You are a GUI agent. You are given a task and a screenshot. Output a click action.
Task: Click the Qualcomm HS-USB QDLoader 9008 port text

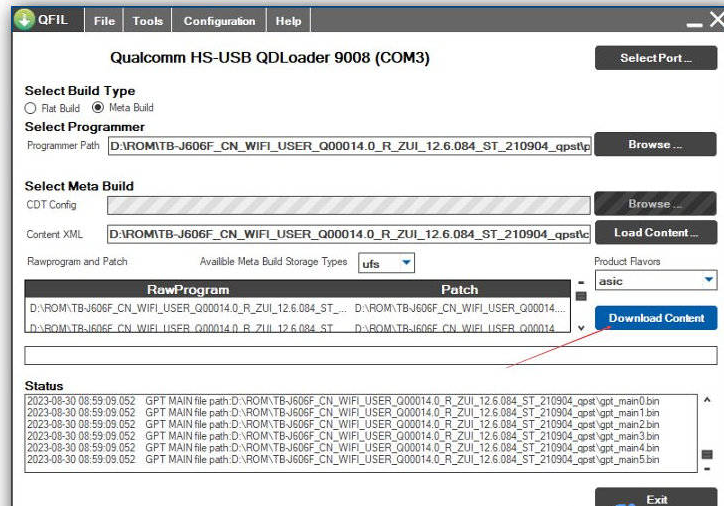click(x=270, y=58)
